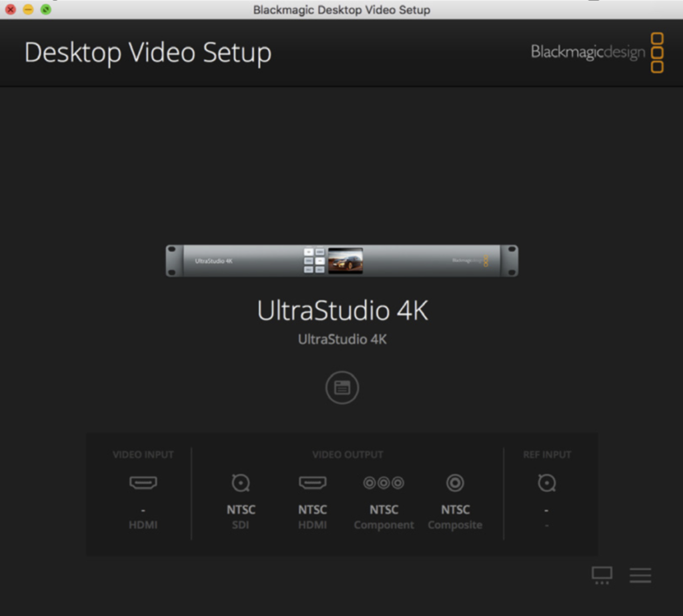Click the Composite output connector icon

(x=455, y=483)
